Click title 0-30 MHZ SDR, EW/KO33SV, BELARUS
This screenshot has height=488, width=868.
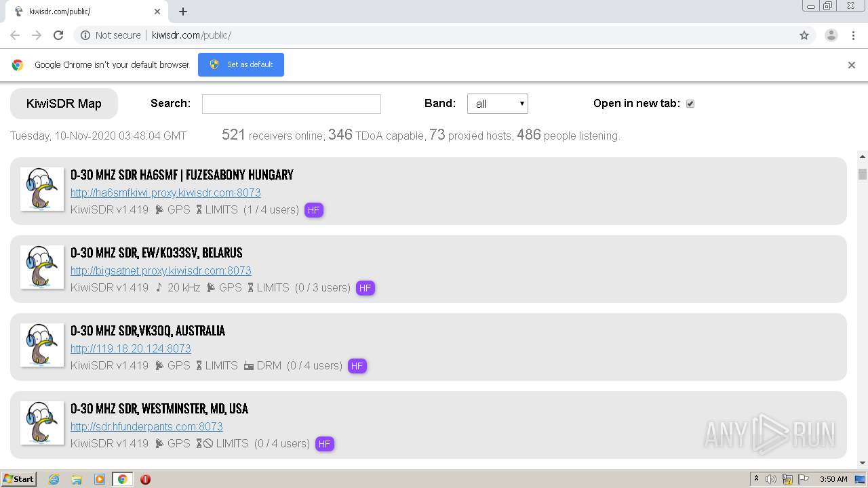157,253
